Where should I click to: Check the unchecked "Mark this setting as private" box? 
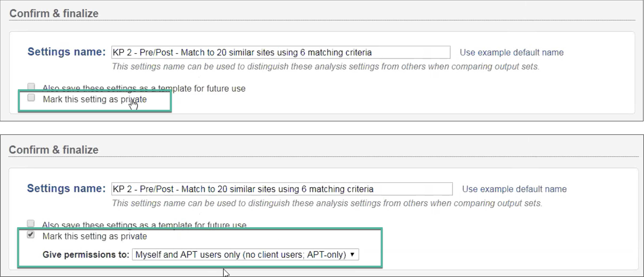(31, 97)
